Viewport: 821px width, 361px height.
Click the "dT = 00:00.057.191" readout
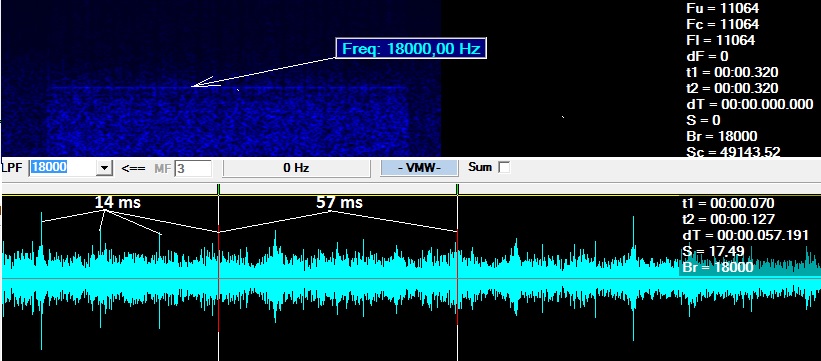[x=746, y=235]
